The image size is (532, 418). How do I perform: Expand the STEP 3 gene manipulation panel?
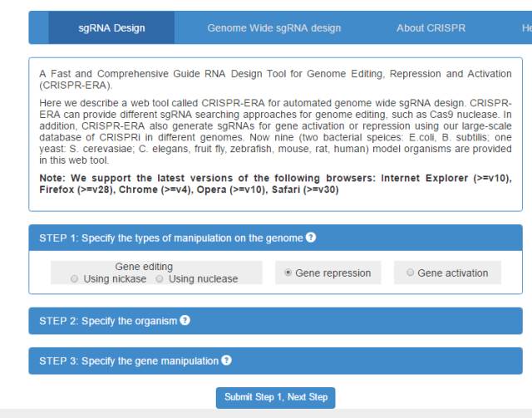click(x=275, y=361)
